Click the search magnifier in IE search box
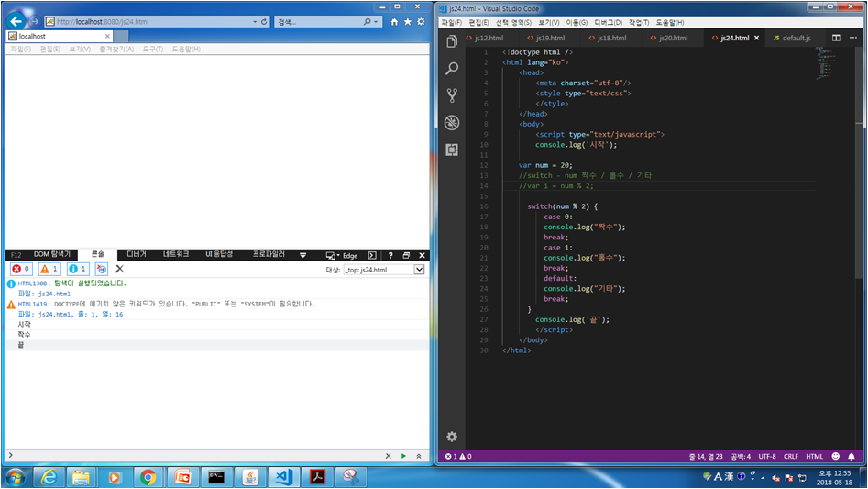 click(x=367, y=22)
